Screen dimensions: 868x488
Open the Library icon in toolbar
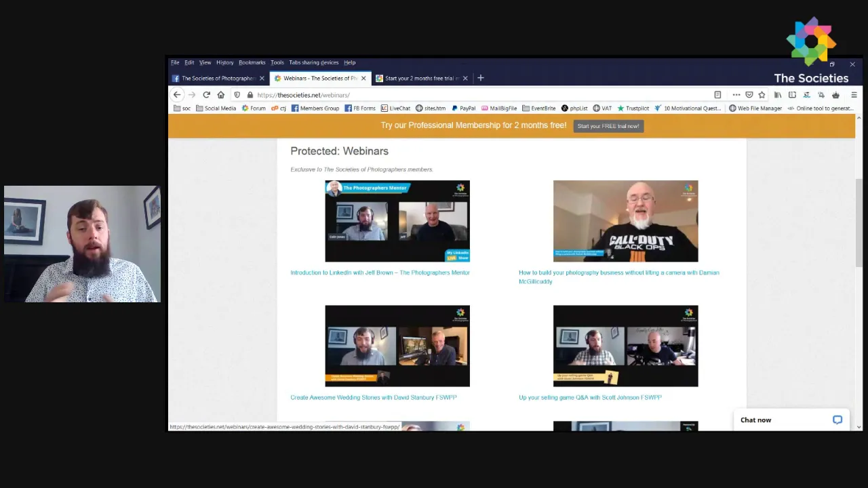tap(778, 95)
